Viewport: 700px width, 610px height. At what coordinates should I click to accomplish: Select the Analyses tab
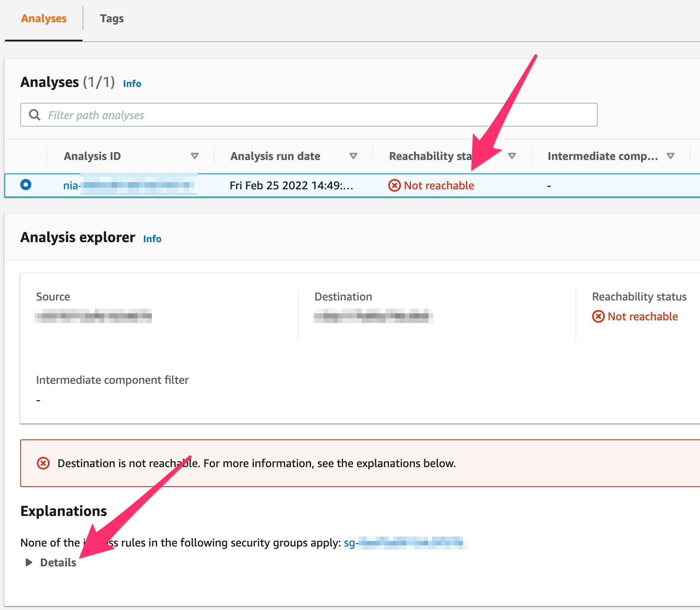[x=44, y=19]
